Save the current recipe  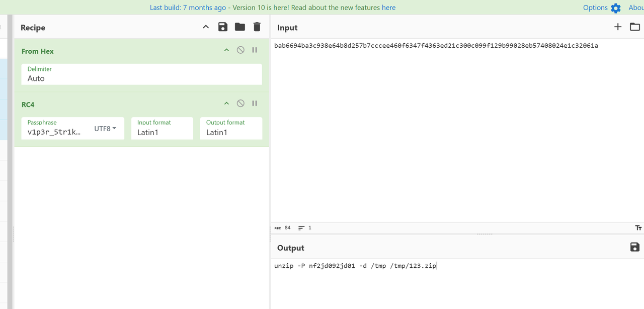pyautogui.click(x=222, y=27)
